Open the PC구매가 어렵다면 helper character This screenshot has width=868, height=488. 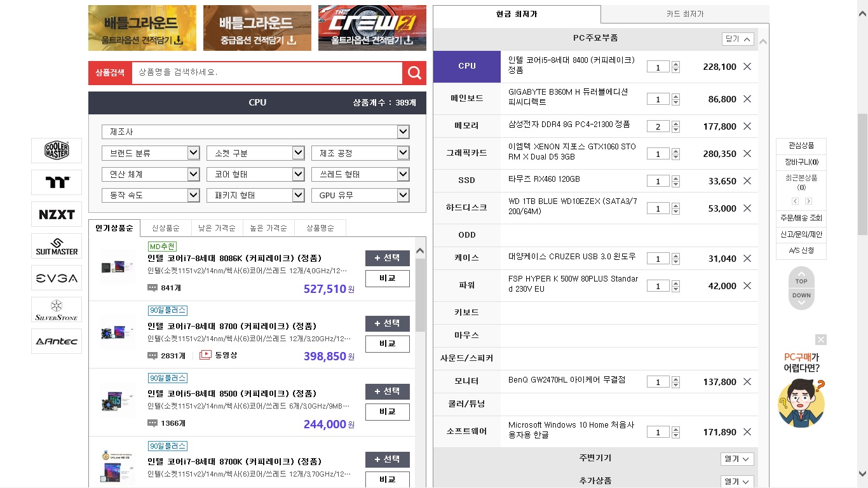click(801, 403)
